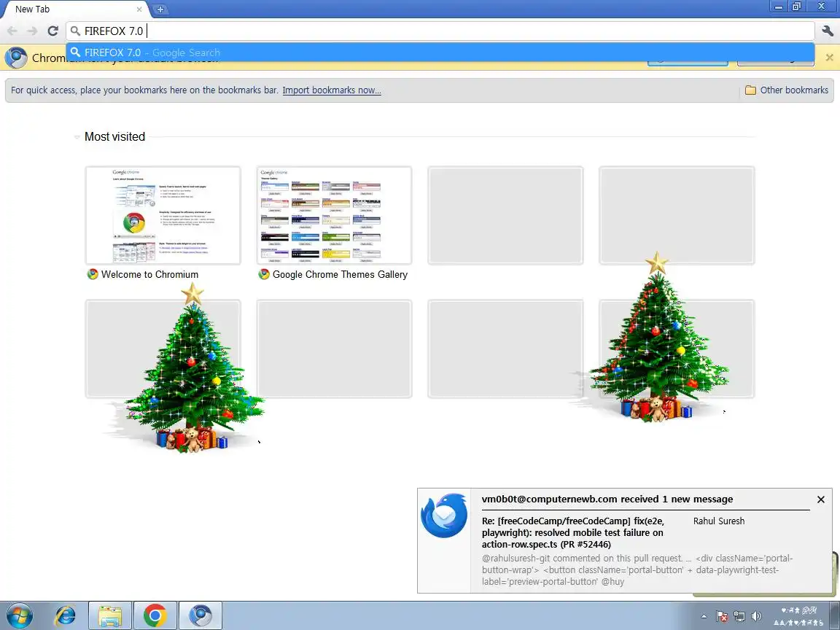The image size is (840, 630).
Task: Click the volume speaker tray icon
Action: (756, 617)
